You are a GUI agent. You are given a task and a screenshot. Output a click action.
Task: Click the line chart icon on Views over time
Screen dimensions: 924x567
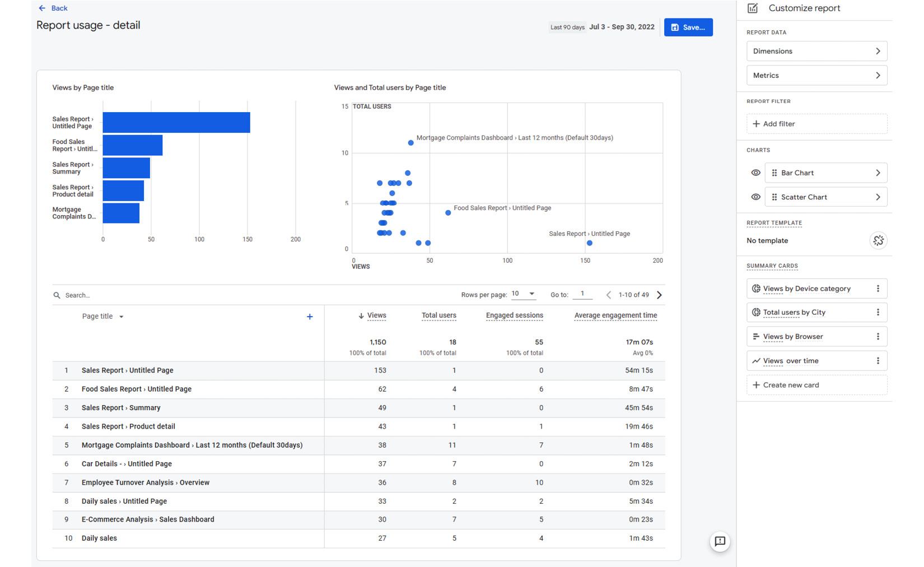756,361
